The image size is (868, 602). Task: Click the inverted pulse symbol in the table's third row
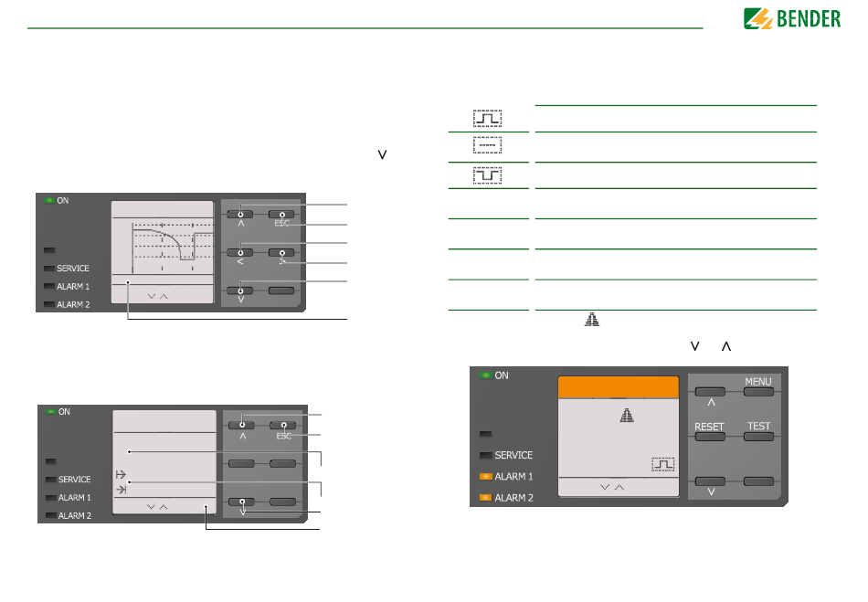pyautogui.click(x=487, y=175)
